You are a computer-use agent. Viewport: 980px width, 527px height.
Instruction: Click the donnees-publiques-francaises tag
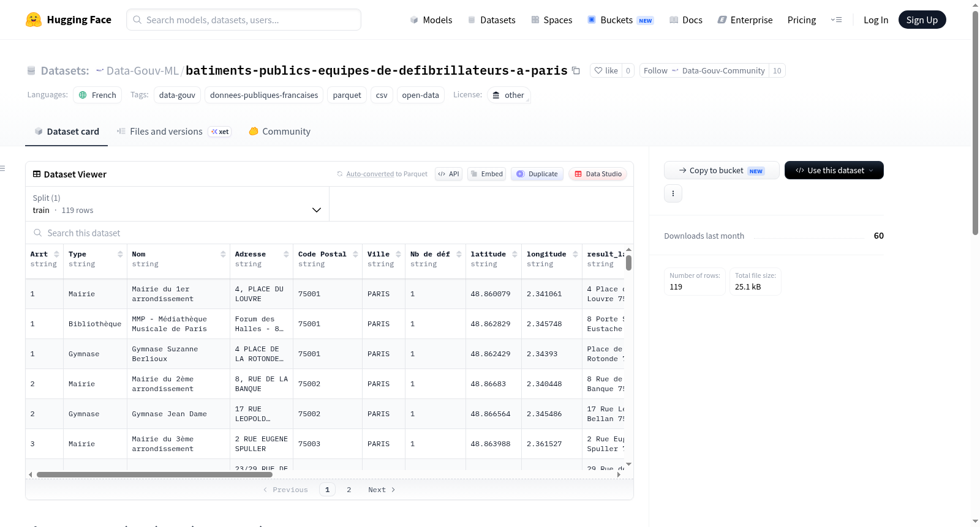point(264,95)
